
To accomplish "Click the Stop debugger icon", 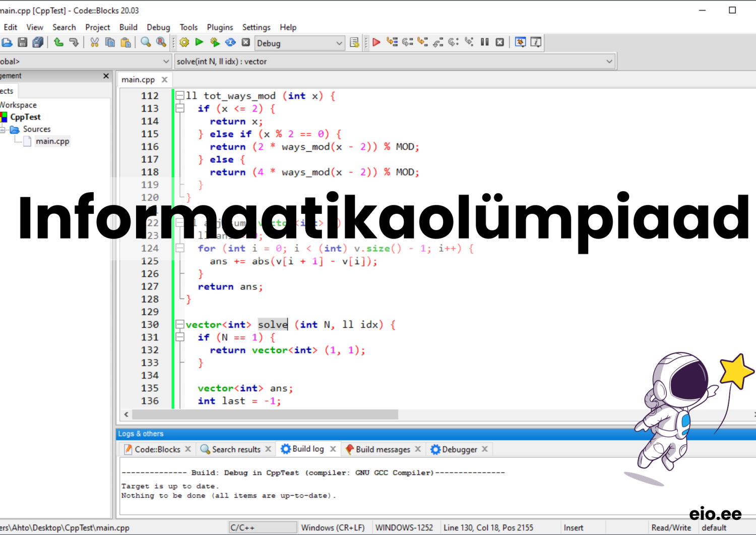I will point(500,42).
